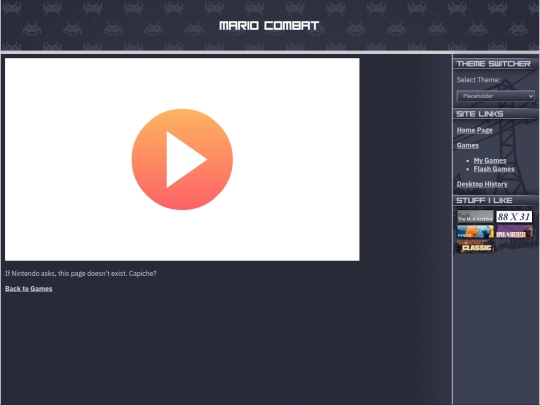This screenshot has height=405, width=540.
Task: Visit the Desktop History link
Action: point(482,184)
